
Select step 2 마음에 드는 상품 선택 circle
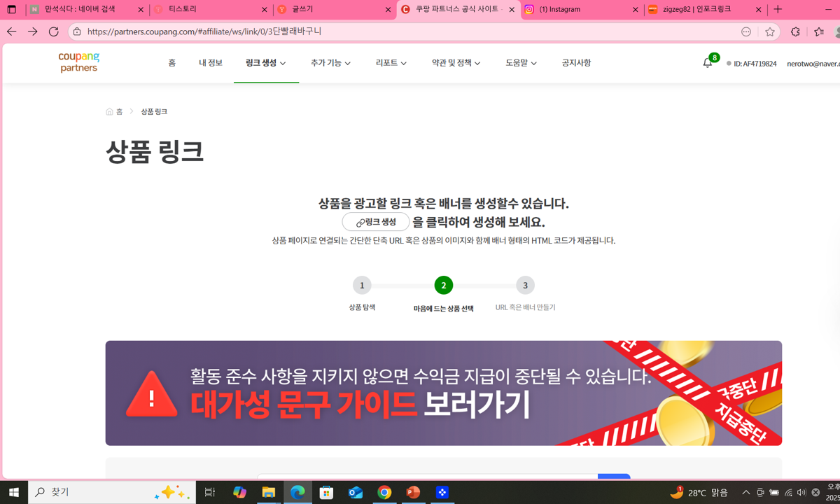point(444,286)
